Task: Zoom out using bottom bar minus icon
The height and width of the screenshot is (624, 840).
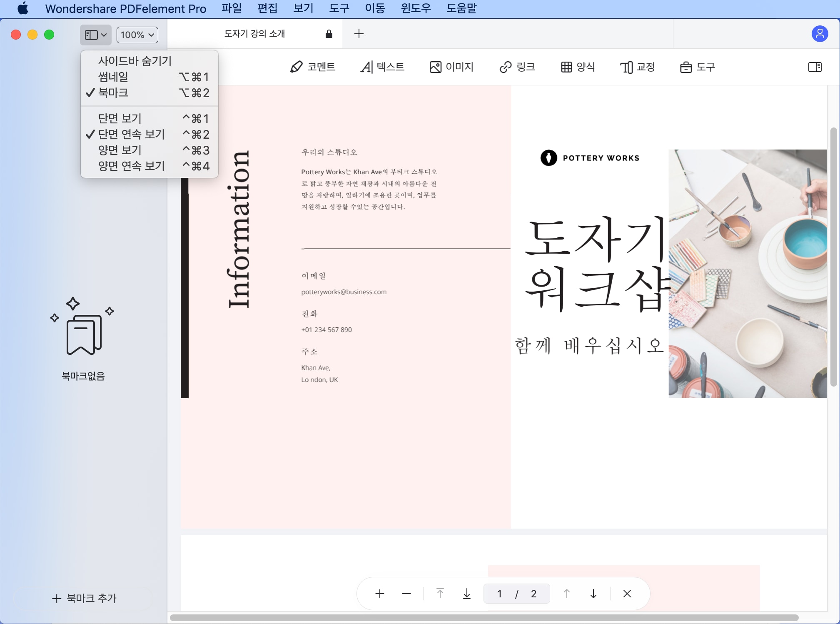Action: coord(406,594)
